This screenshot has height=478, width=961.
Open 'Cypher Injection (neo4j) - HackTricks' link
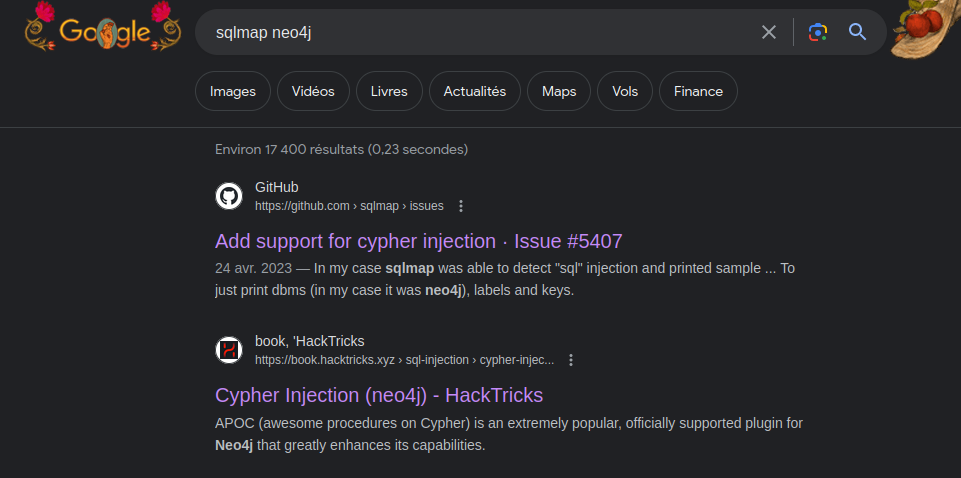[379, 395]
